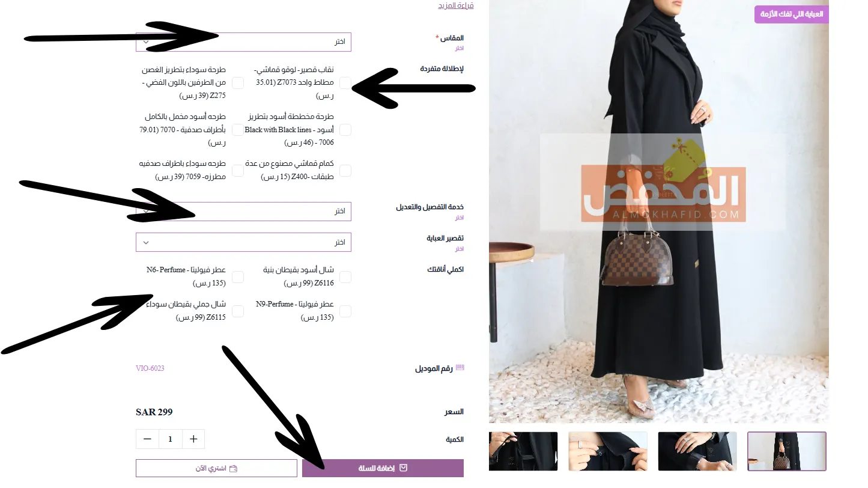Screen dimensions: 868x488
Task: Check the نقاب قصير لوقو قماشي option
Action: pos(345,82)
